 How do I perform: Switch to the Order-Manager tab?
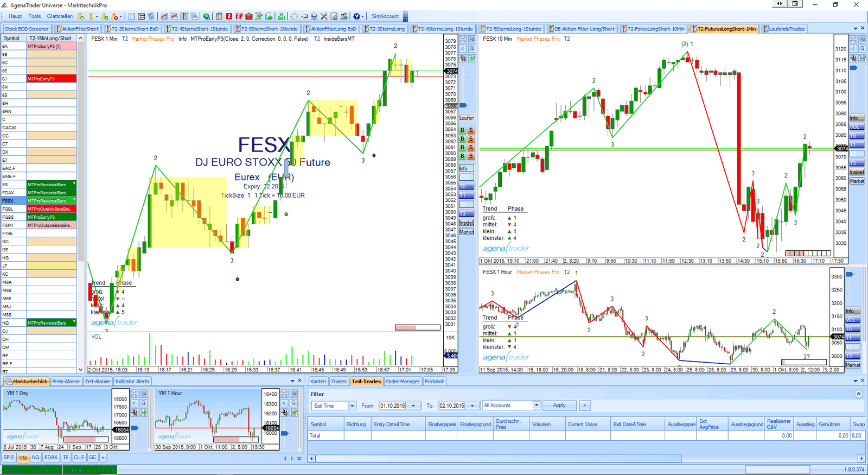[403, 381]
